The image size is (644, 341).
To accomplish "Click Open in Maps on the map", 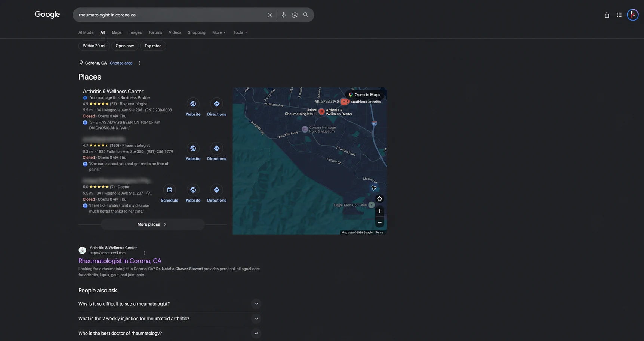I will 364,95.
